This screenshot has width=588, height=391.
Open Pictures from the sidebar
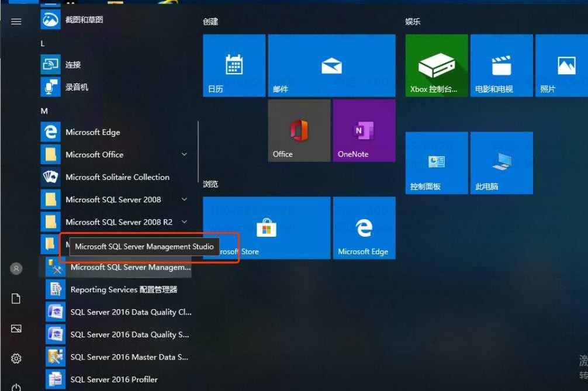point(16,328)
